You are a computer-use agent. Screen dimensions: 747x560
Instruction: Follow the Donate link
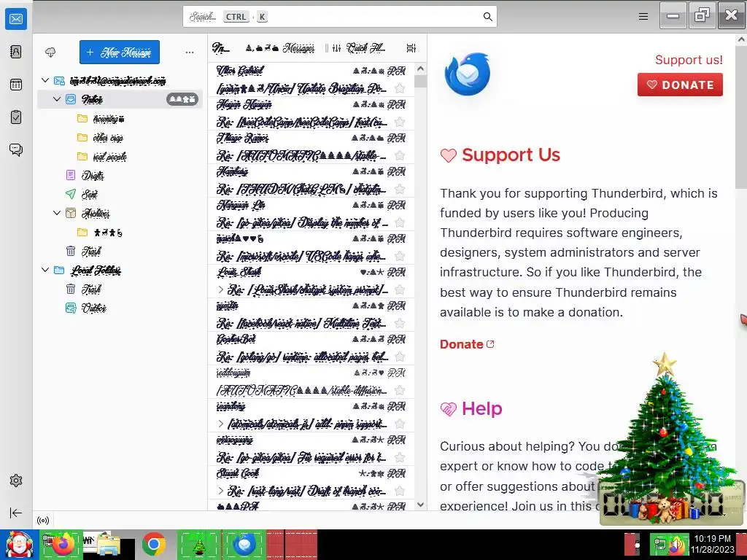pos(467,344)
